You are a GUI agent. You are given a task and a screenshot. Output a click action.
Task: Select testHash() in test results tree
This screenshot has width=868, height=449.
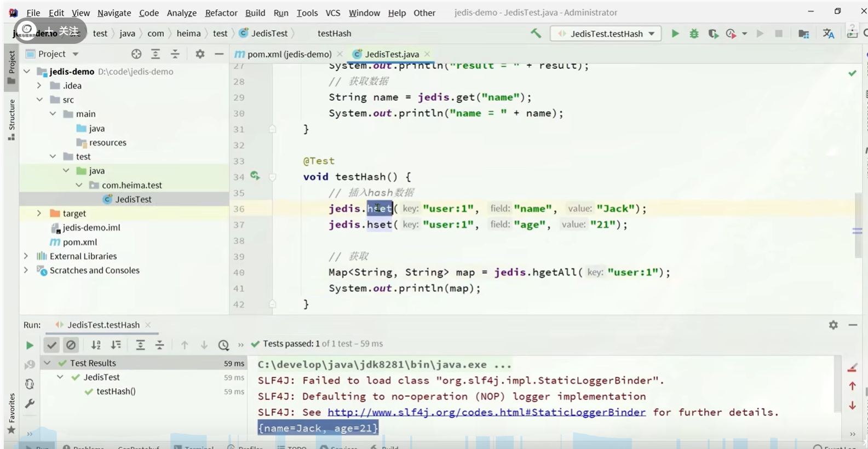pyautogui.click(x=116, y=392)
